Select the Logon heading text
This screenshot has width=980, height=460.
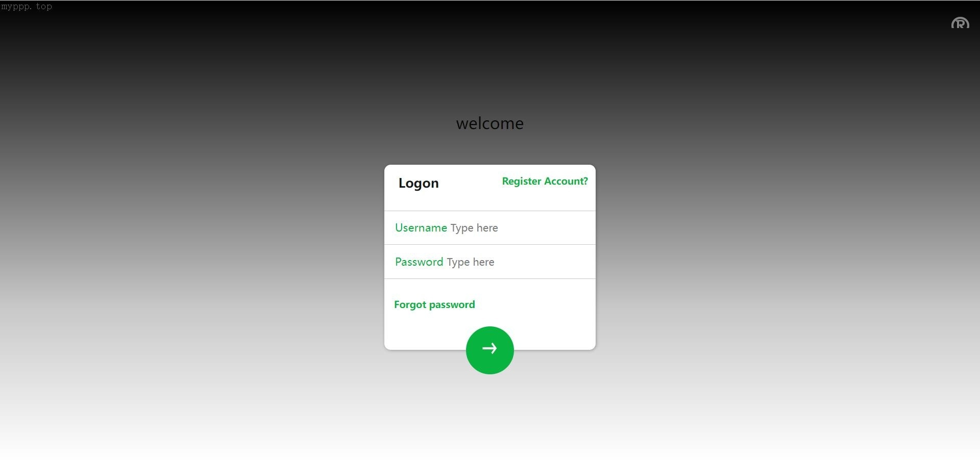click(419, 183)
